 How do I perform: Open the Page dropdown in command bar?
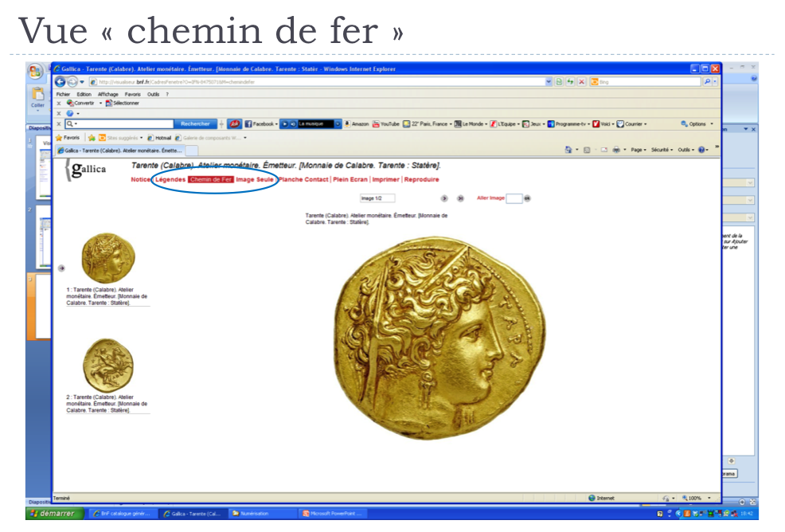pyautogui.click(x=639, y=150)
